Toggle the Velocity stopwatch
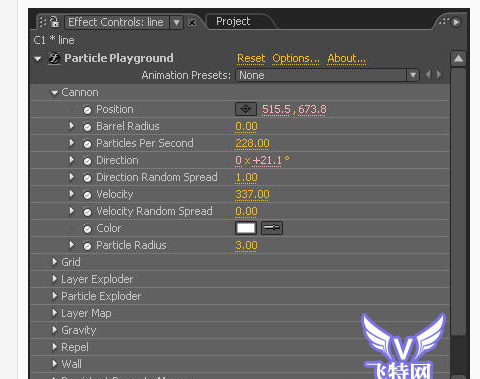 (87, 195)
